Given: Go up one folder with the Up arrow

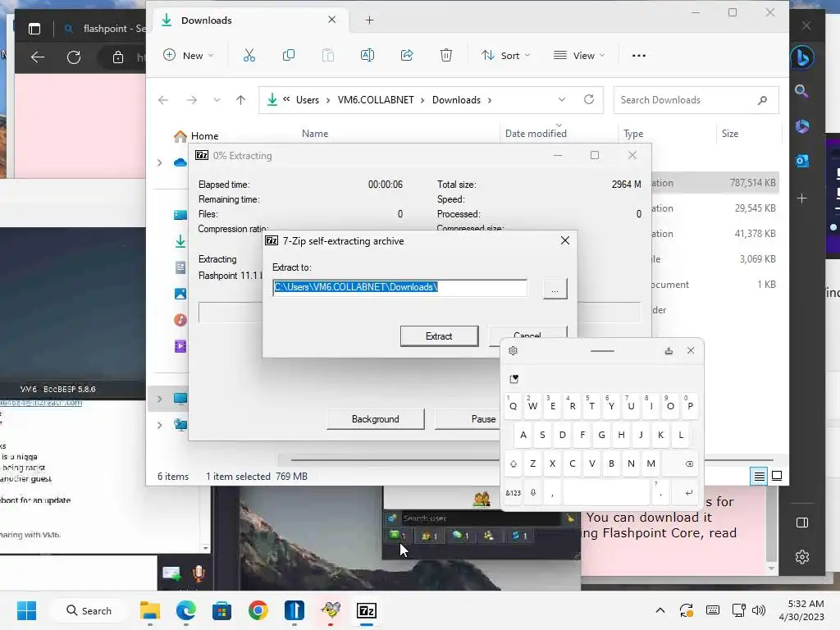Looking at the screenshot, I should 240,99.
